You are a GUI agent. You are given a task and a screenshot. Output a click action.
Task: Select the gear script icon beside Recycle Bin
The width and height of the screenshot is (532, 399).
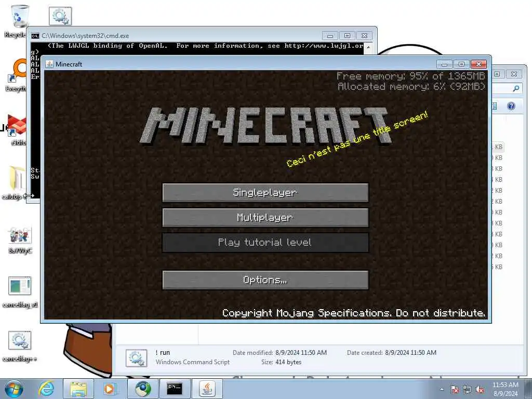click(x=60, y=16)
